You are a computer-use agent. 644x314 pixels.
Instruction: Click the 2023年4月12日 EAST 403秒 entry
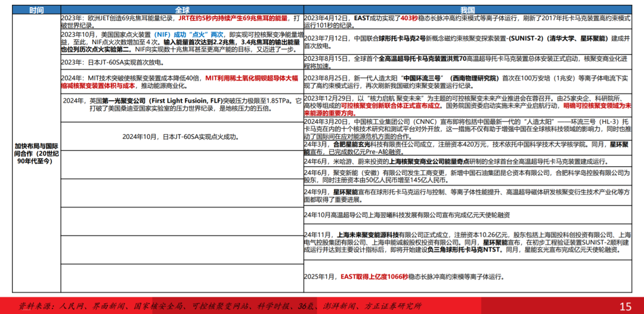467,22
